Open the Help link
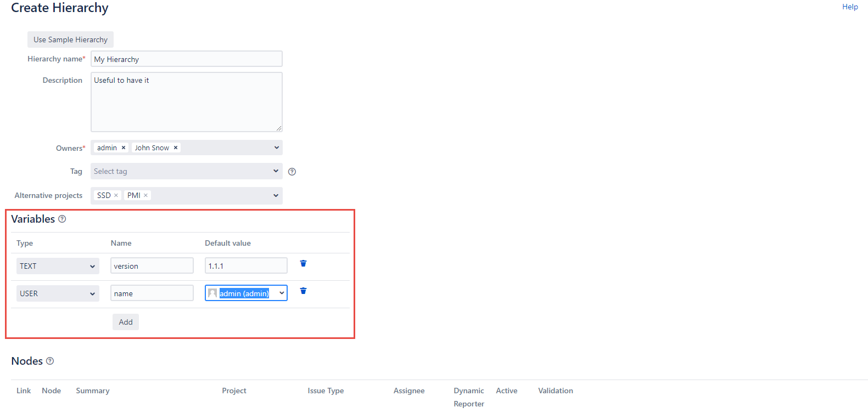The image size is (868, 413). click(x=849, y=7)
